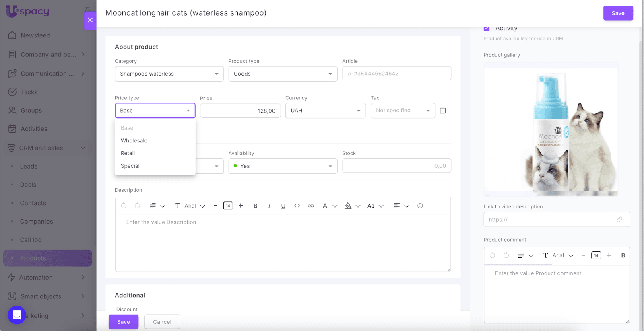Increase font size in Description toolbar

(241, 206)
